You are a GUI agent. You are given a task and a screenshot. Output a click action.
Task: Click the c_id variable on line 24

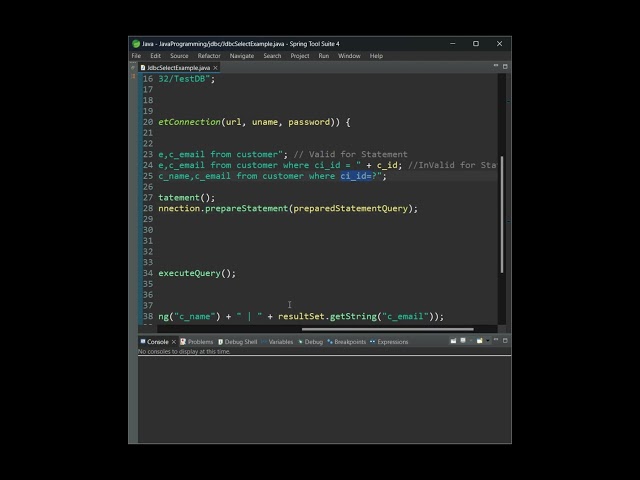[x=387, y=165]
